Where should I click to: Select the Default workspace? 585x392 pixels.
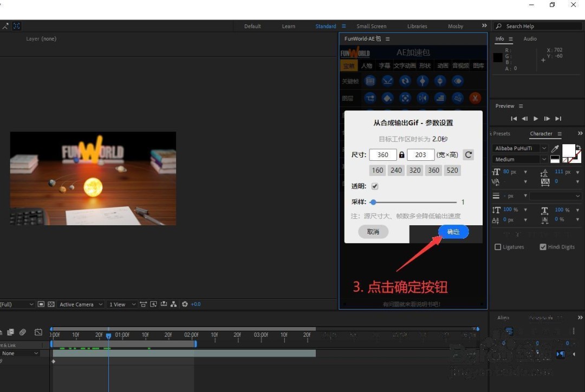click(x=252, y=26)
